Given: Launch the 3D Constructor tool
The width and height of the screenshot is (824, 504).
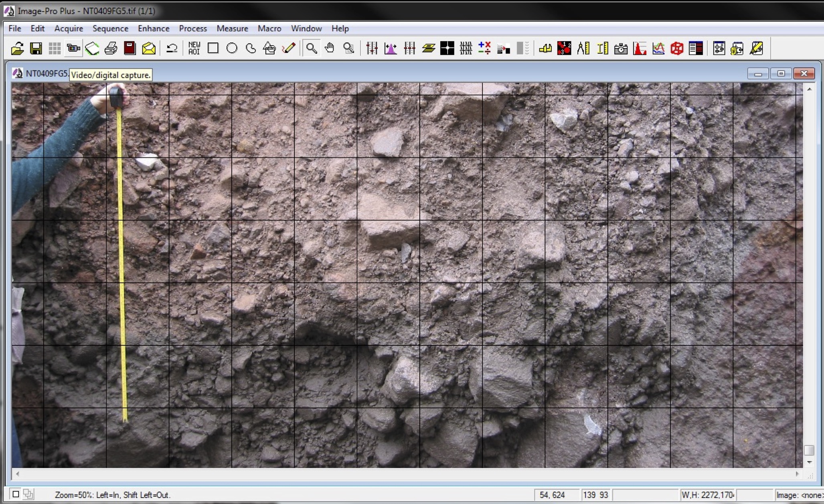Looking at the screenshot, I should (676, 48).
